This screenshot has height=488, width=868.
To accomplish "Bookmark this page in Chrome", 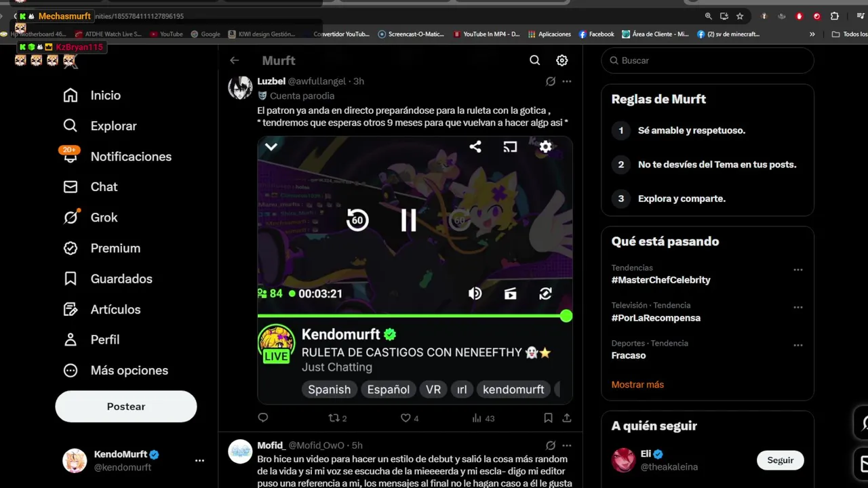I will click(740, 16).
